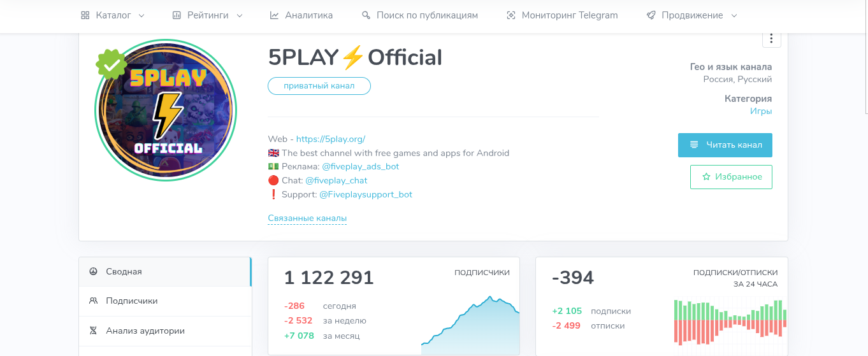The height and width of the screenshot is (356, 868).
Task: Open the @Fiveplaysupport_bot link
Action: point(366,194)
